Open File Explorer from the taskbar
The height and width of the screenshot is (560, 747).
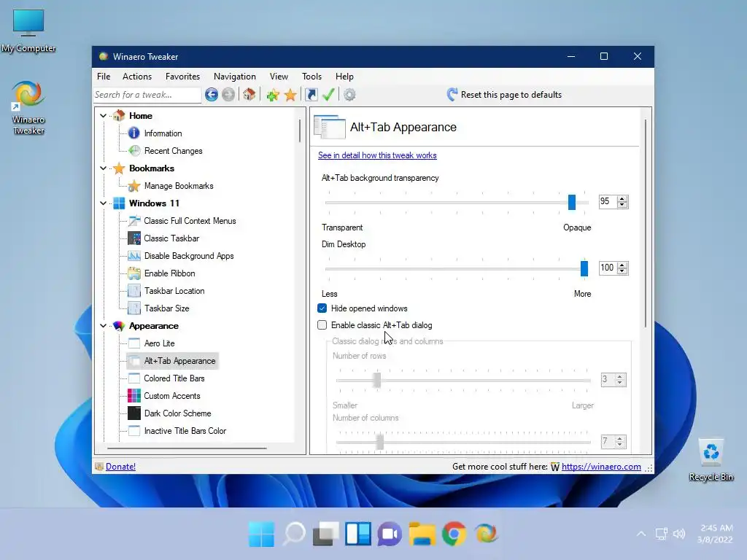[422, 534]
